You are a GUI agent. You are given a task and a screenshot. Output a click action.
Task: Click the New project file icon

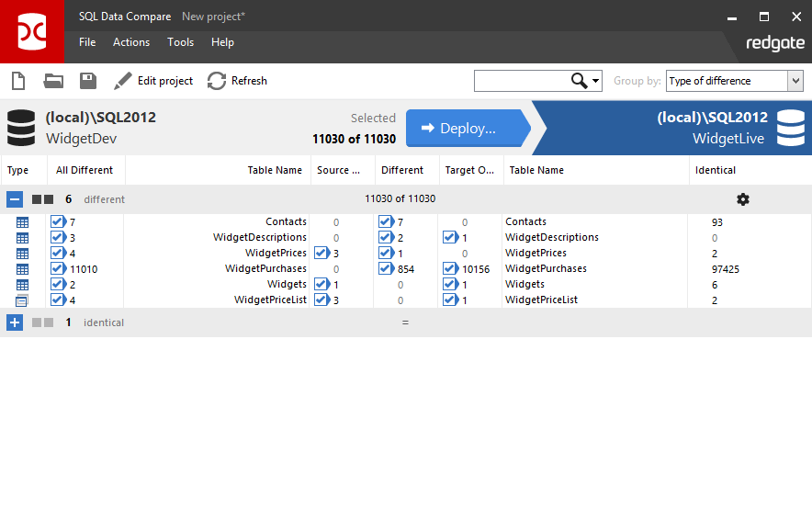(17, 81)
